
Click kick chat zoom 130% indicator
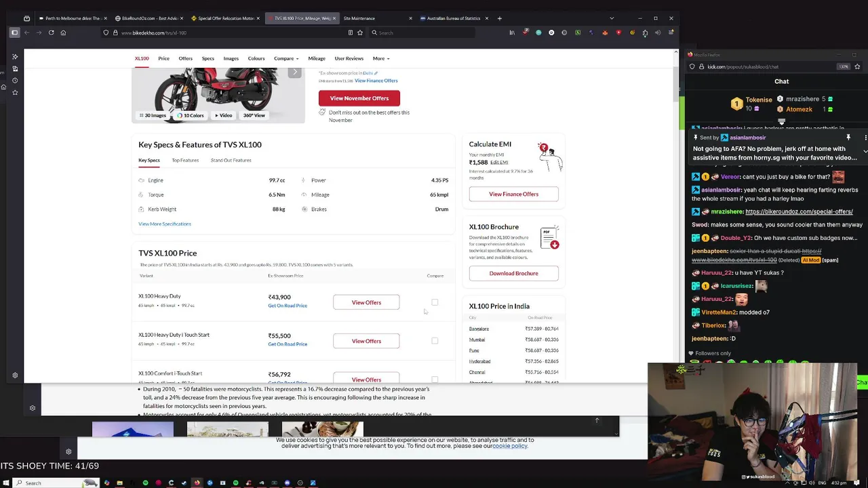(844, 66)
